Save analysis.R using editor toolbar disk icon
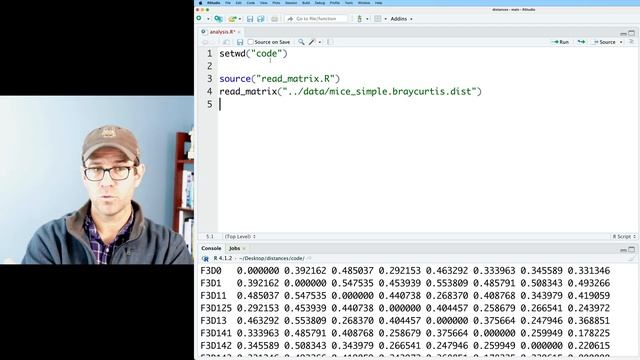640x360 pixels. pyautogui.click(x=240, y=42)
